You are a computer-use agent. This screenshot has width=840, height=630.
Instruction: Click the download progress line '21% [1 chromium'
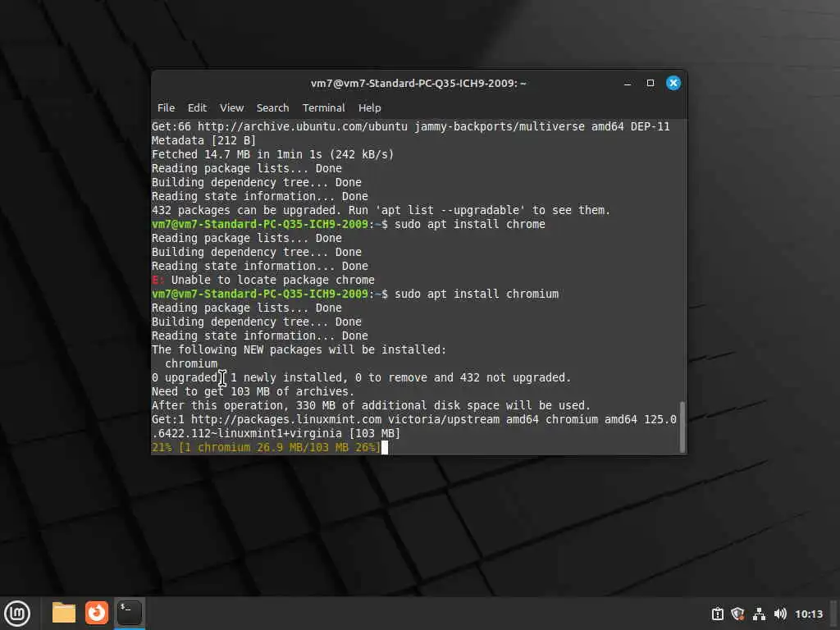coord(266,447)
